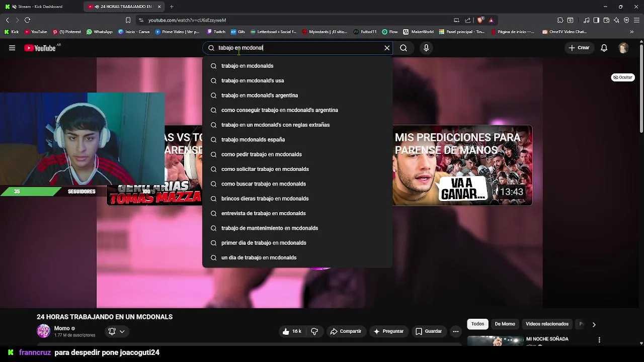This screenshot has width=644, height=362.
Task: Open options for MI NOCHE SOÑADA video
Action: [599, 340]
